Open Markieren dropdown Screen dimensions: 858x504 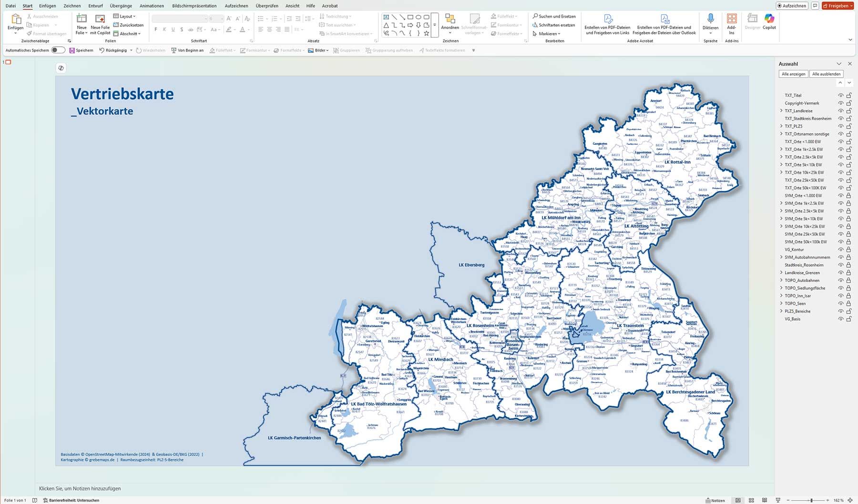(x=547, y=33)
